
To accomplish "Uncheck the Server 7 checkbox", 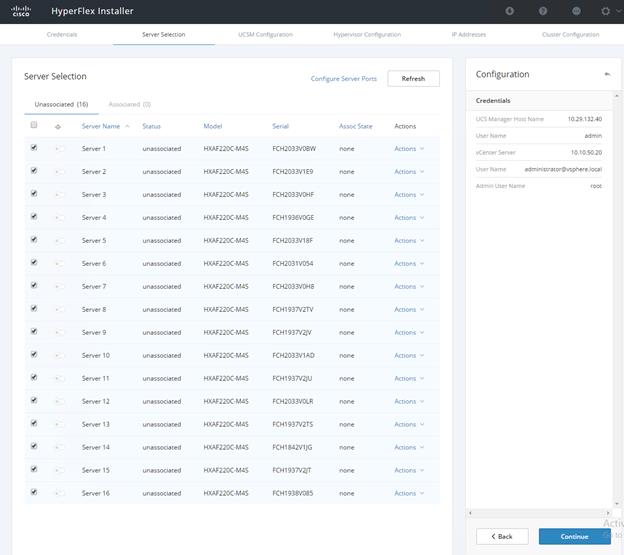I will pos(34,285).
